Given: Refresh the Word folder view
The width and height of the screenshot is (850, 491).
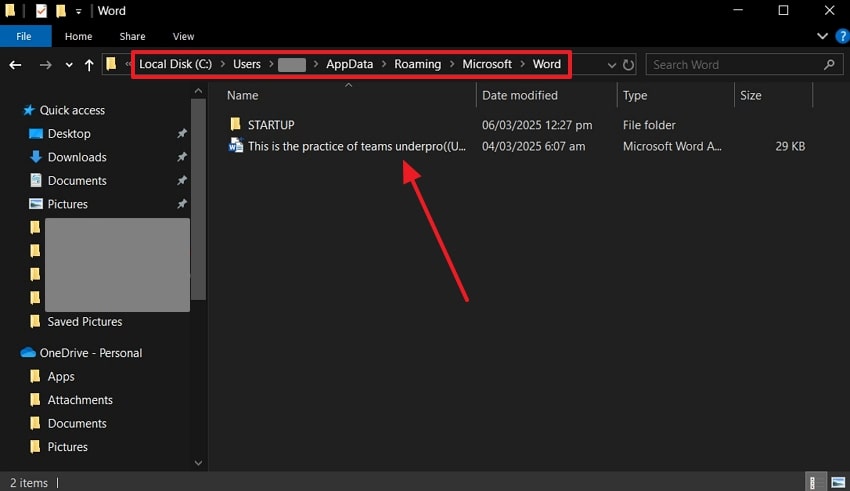Looking at the screenshot, I should [x=628, y=65].
